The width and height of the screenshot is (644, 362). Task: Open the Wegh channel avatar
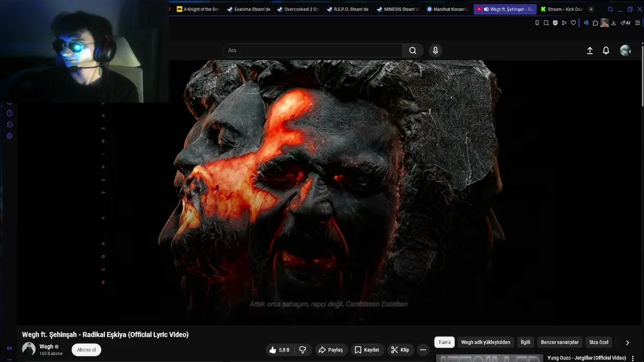click(29, 349)
